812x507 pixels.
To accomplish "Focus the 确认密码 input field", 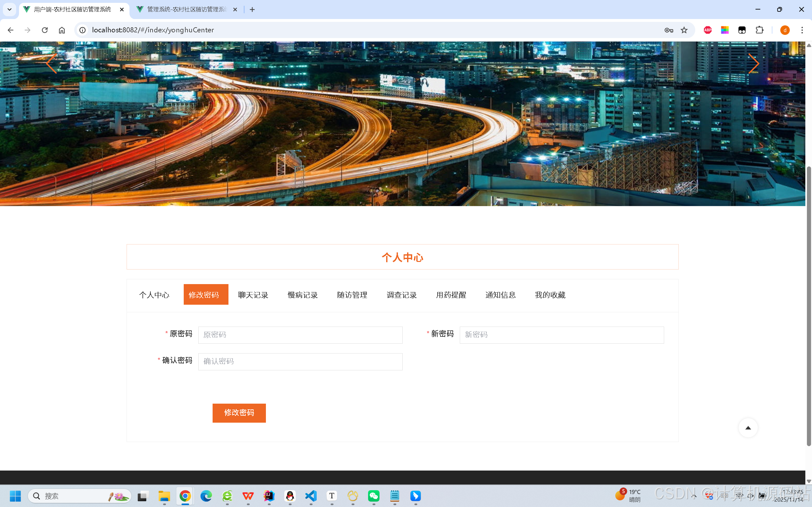I will [300, 361].
